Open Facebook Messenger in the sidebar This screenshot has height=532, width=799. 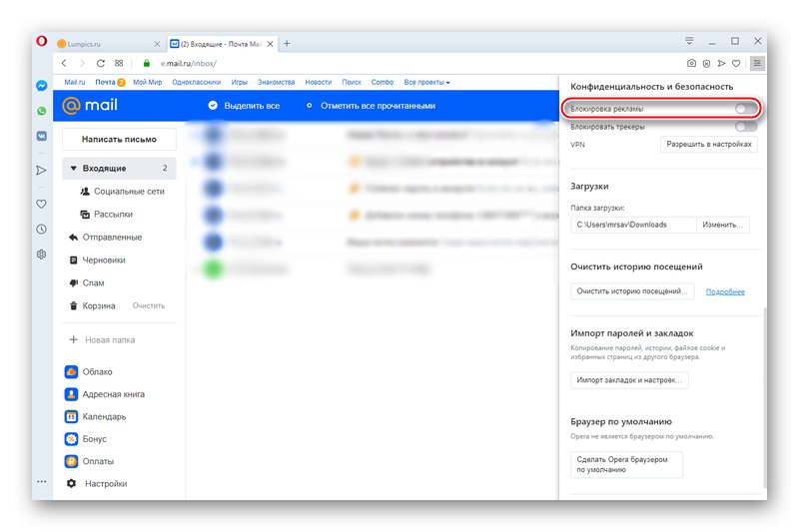tap(42, 86)
